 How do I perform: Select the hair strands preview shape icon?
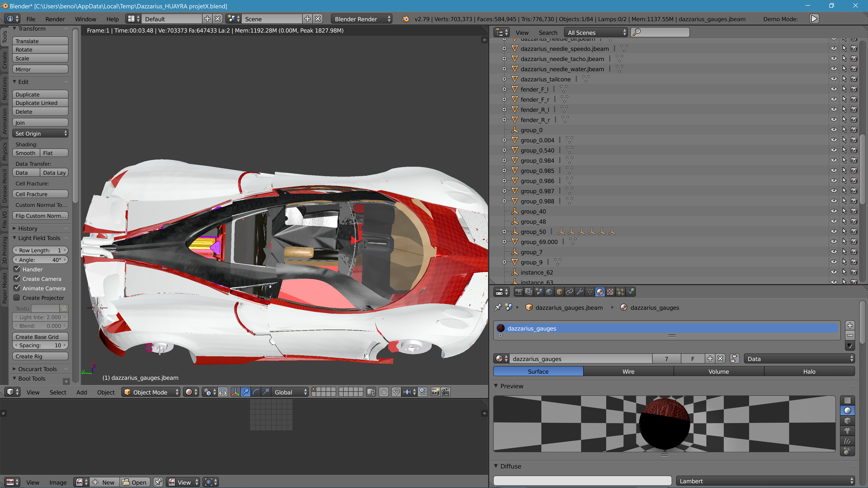tap(847, 441)
